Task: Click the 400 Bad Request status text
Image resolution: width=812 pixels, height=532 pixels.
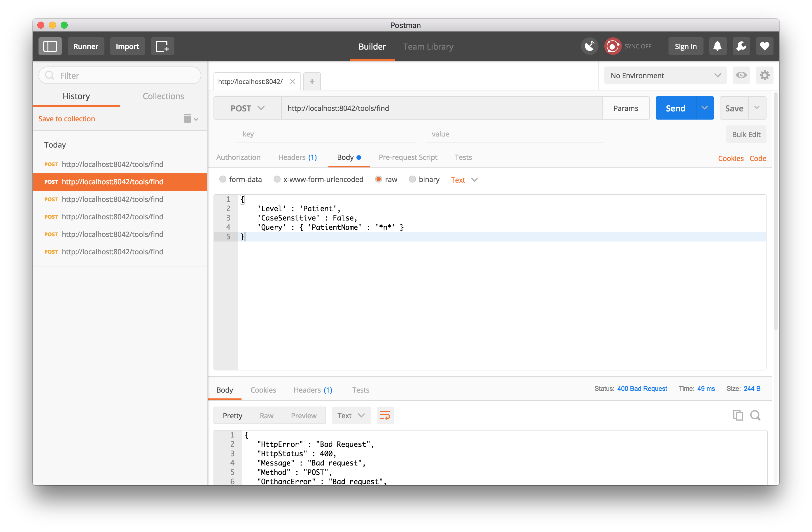Action: pyautogui.click(x=642, y=389)
